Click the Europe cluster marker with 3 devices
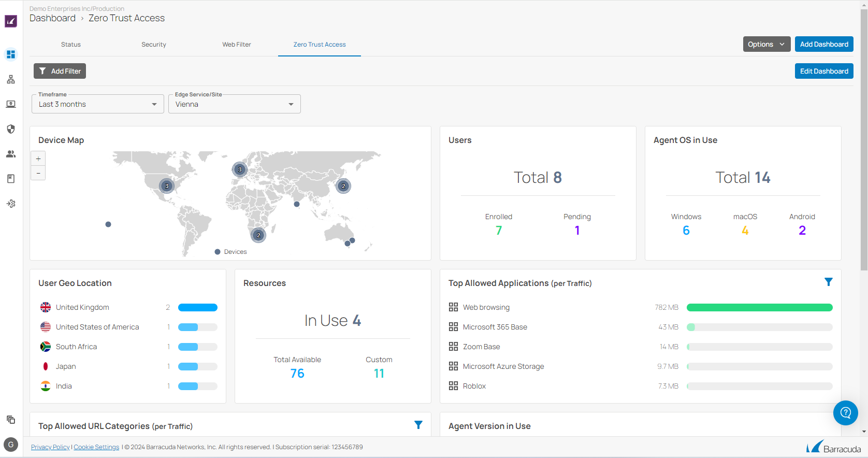868x458 pixels. [240, 169]
